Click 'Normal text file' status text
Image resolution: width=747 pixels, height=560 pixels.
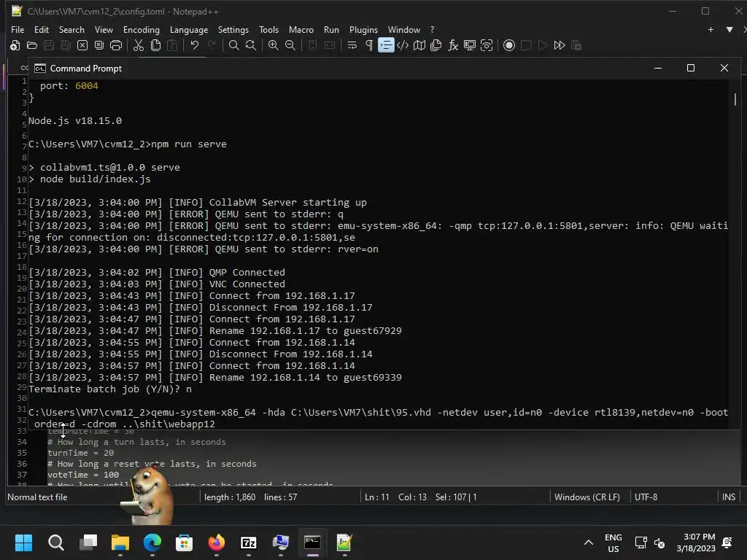(37, 497)
